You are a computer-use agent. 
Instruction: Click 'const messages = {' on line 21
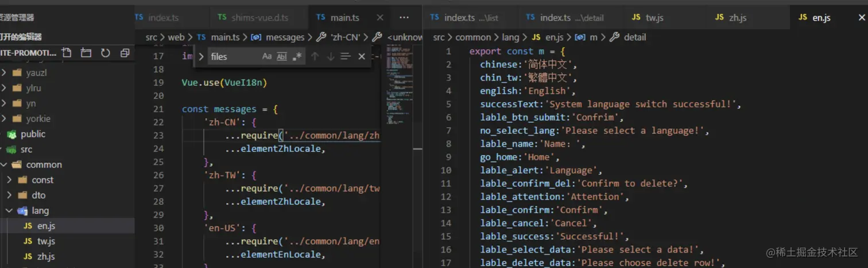pos(230,109)
